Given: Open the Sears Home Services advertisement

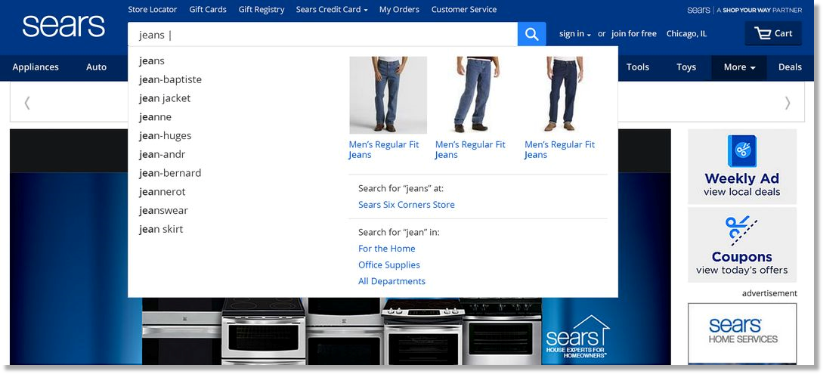Looking at the screenshot, I should click(742, 333).
